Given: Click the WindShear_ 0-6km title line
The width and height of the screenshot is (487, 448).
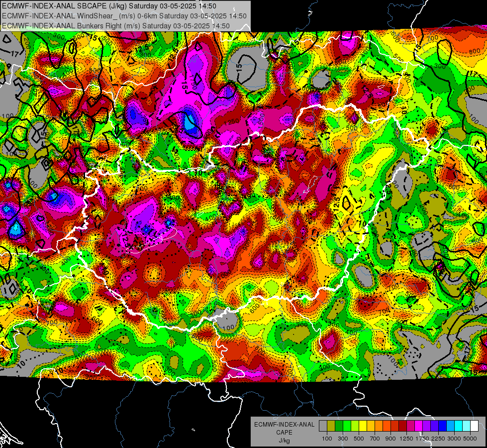Looking at the screenshot, I should 124,16.
